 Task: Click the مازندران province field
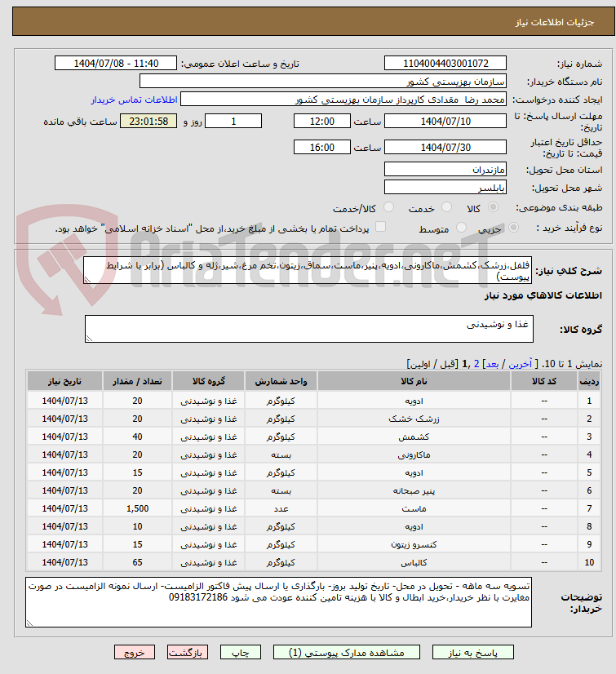pos(445,170)
